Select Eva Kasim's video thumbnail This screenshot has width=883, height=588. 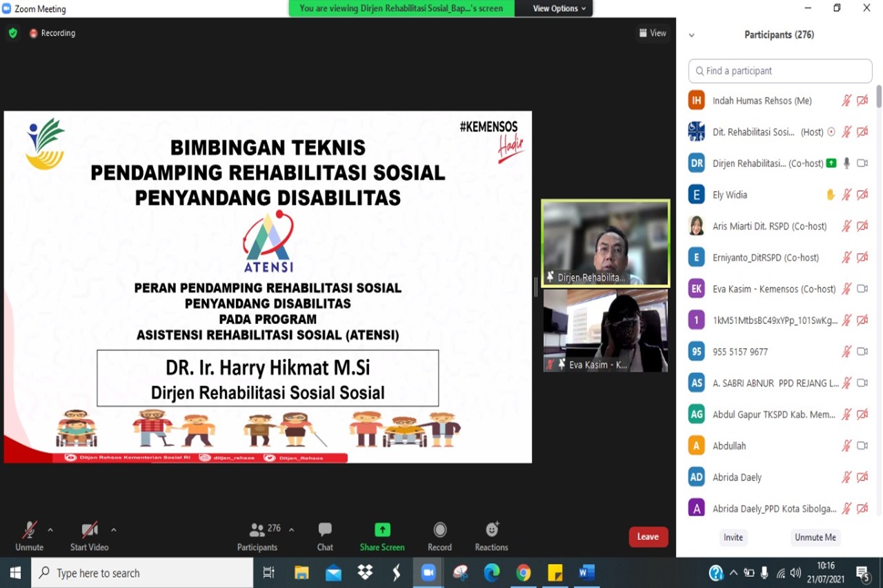point(606,330)
